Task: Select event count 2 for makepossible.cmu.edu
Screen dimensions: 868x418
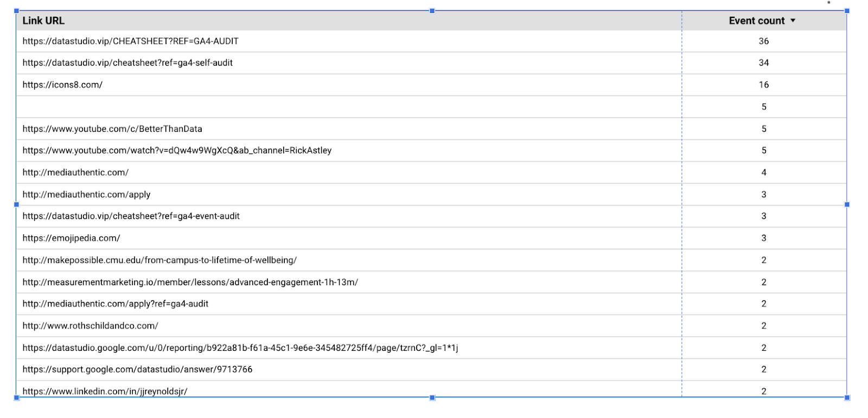Action: tap(764, 260)
